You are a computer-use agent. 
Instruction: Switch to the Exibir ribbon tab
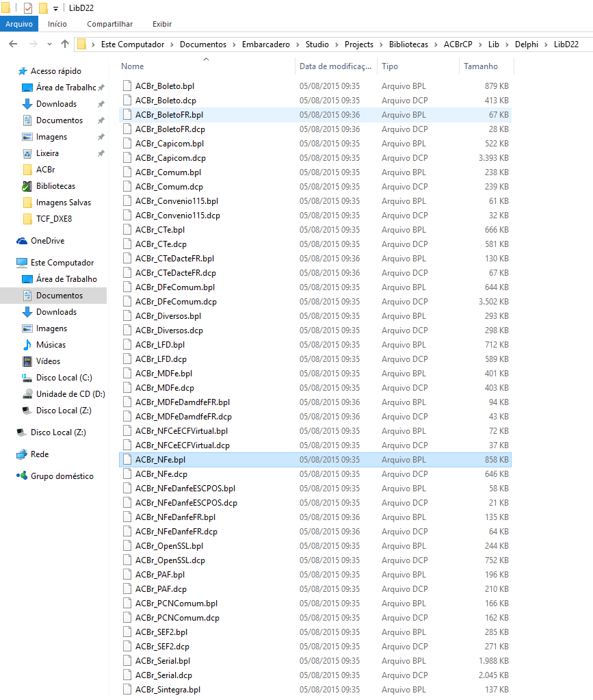pyautogui.click(x=162, y=24)
